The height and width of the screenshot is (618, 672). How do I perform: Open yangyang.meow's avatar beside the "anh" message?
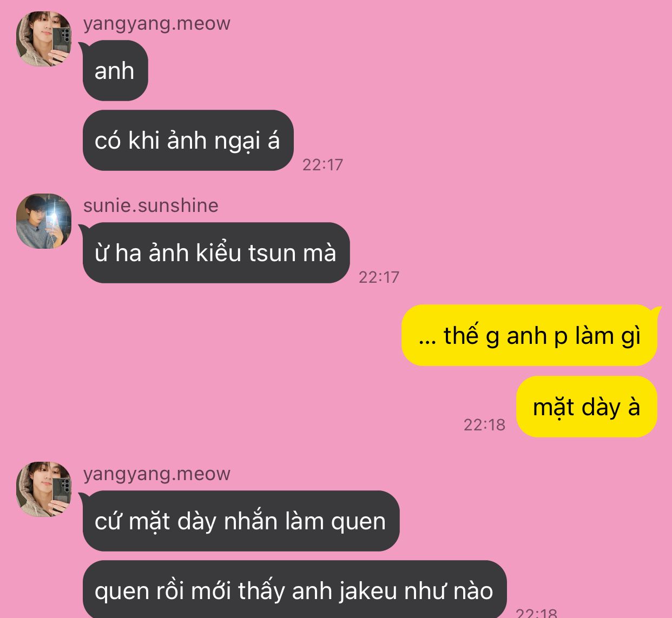click(44, 39)
